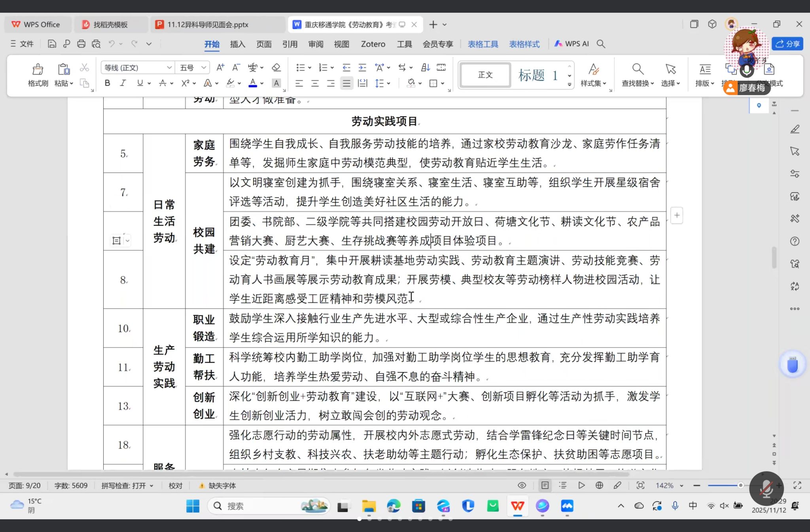This screenshot has height=532, width=810.
Task: Open the Zotero tab
Action: coord(373,44)
